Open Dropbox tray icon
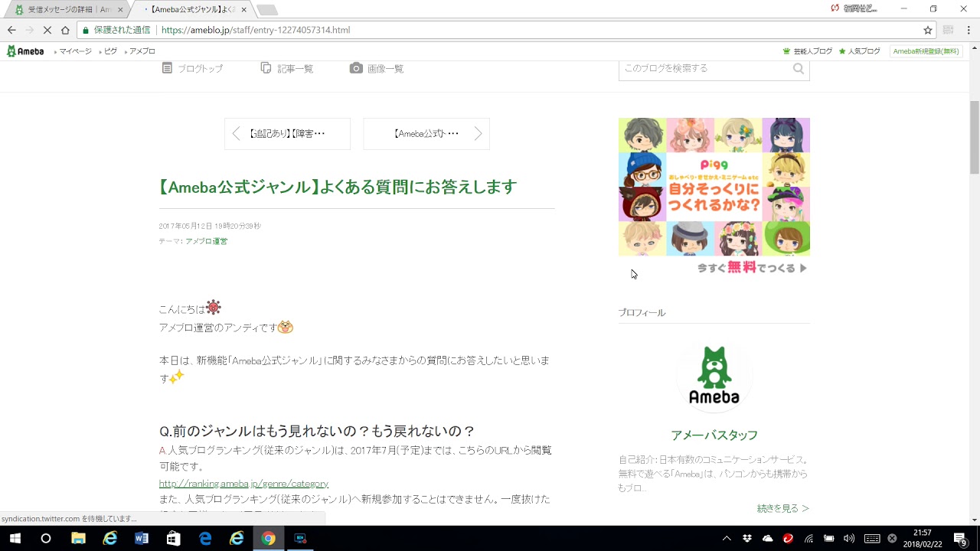This screenshot has width=980, height=551. coord(748,538)
